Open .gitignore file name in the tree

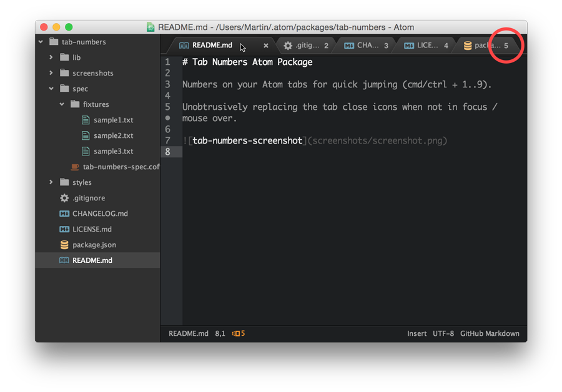coord(89,198)
